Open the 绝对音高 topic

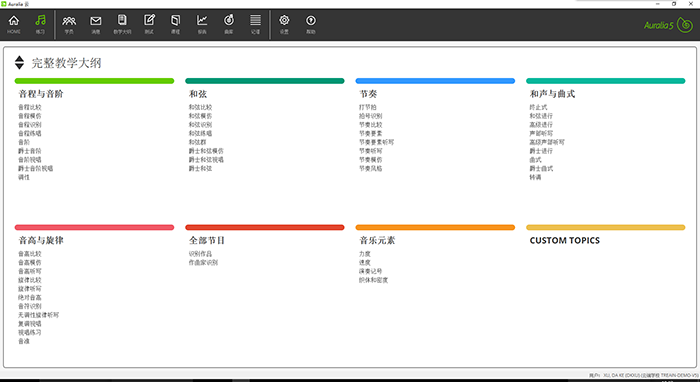[29, 297]
